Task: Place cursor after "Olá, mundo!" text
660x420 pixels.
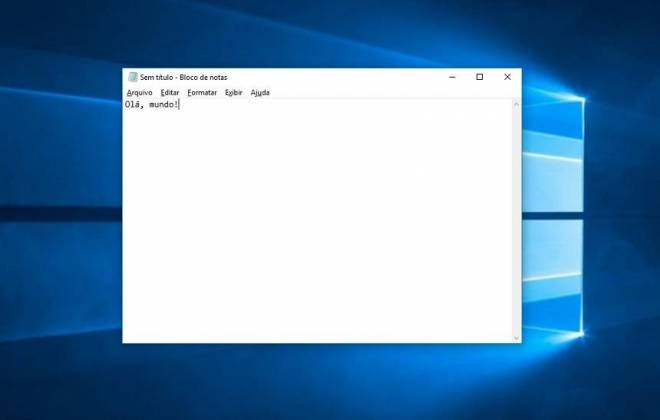Action: click(179, 104)
